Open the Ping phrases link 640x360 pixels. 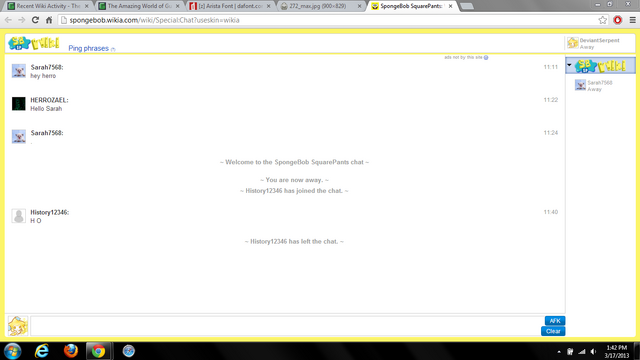(x=89, y=48)
